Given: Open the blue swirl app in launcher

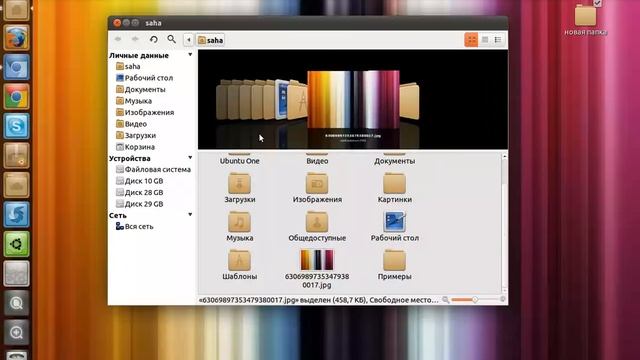Looking at the screenshot, I should [16, 214].
